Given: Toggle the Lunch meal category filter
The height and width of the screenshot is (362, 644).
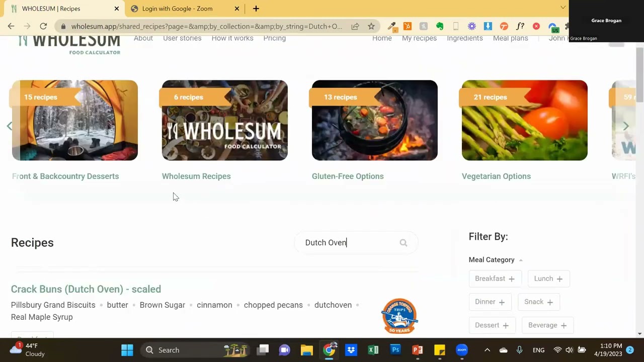Looking at the screenshot, I should [x=548, y=279].
